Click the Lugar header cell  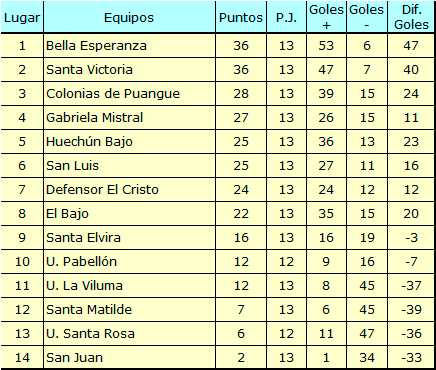click(22, 17)
